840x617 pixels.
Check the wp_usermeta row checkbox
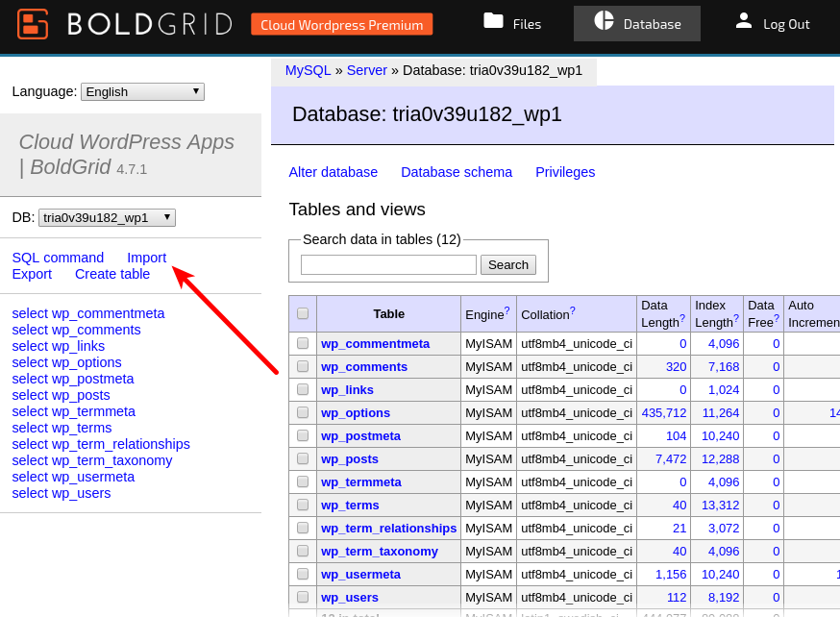coord(303,574)
